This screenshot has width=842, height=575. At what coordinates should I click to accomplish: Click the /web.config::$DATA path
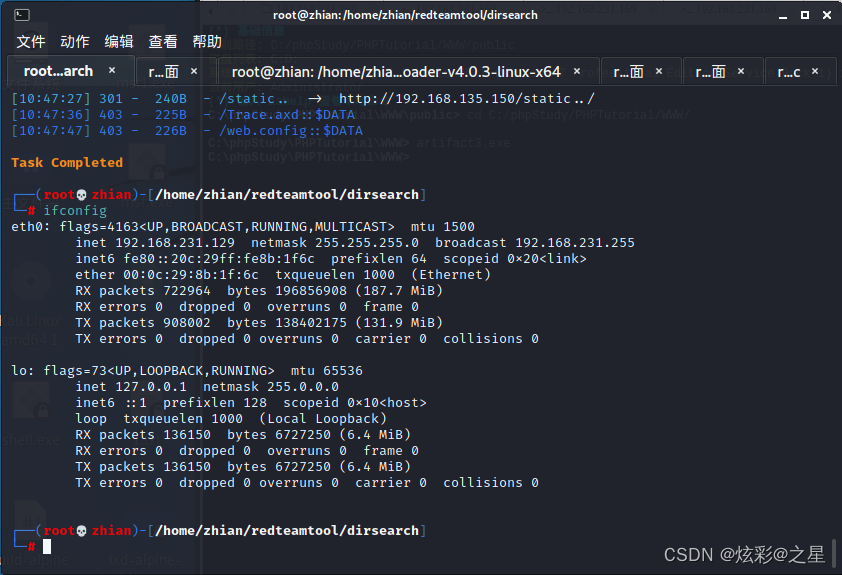[291, 131]
